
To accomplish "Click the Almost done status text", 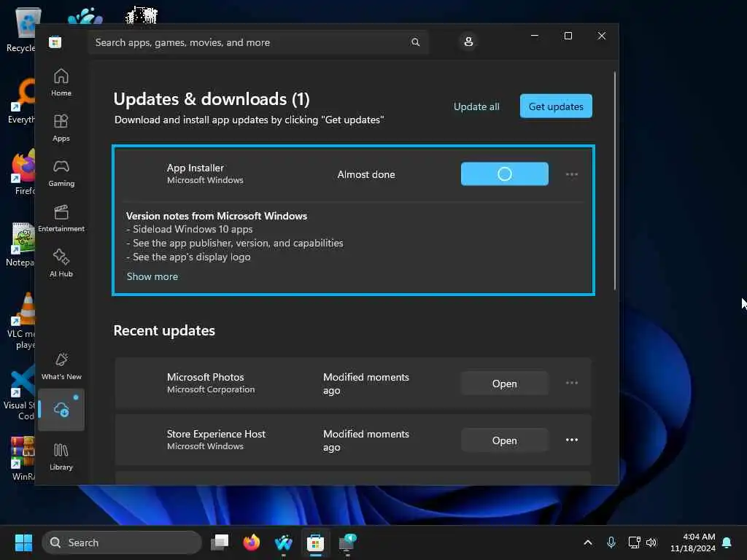I will (366, 174).
